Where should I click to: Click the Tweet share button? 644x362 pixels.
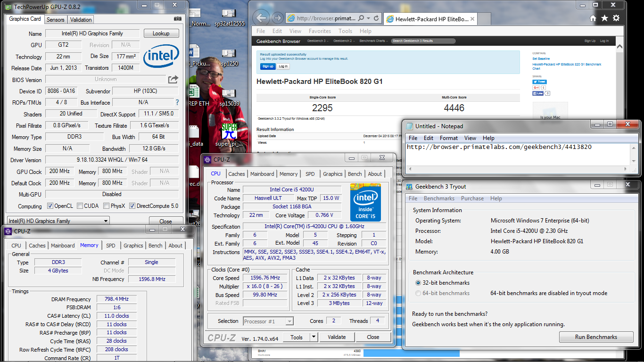[539, 82]
